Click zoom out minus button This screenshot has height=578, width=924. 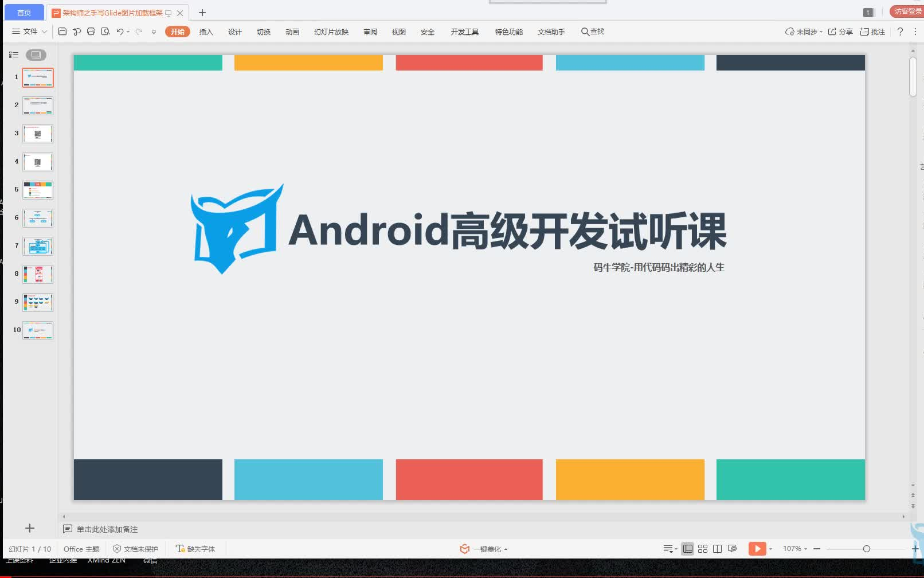[817, 549]
